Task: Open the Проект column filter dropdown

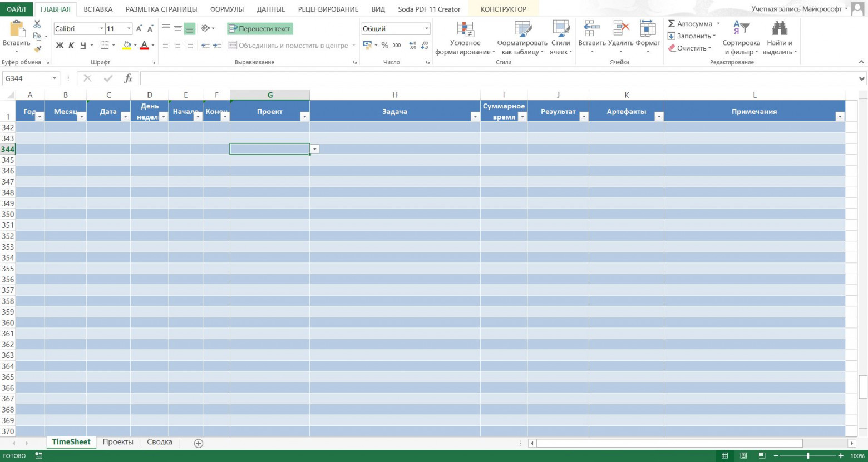Action: pyautogui.click(x=304, y=117)
